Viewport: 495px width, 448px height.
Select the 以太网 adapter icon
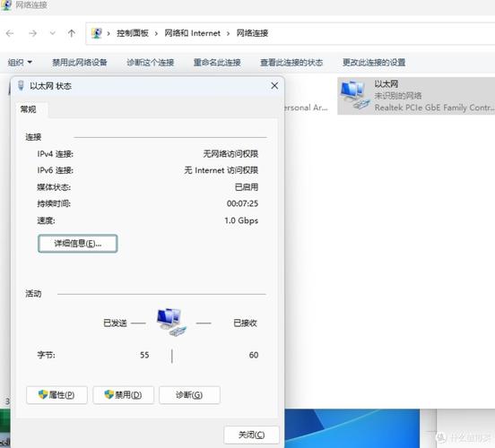tap(355, 95)
